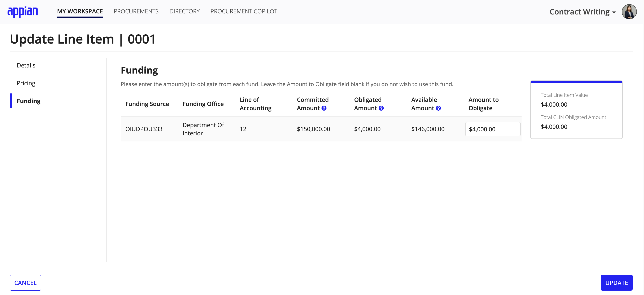644x295 pixels.
Task: Click the Obligated Amount $4,000.00 table cell
Action: [367, 129]
